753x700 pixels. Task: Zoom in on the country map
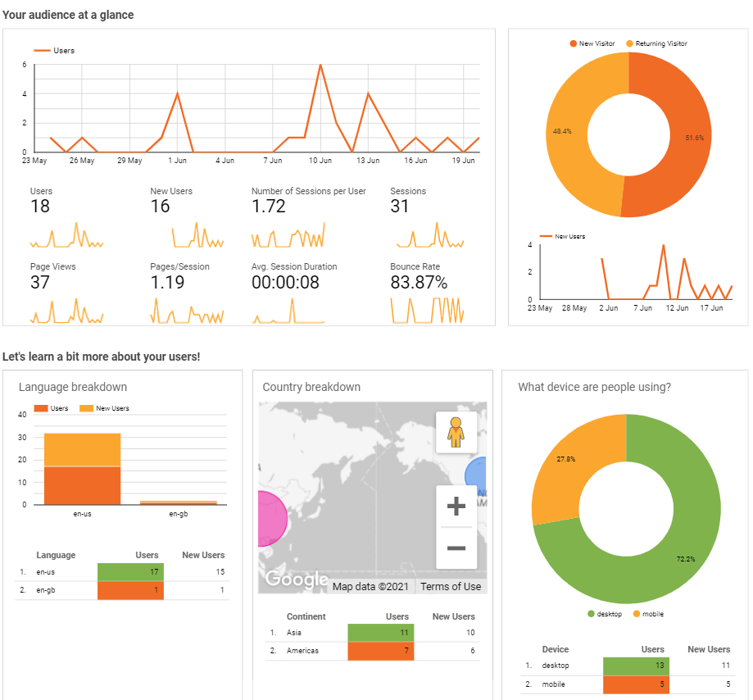coord(456,507)
